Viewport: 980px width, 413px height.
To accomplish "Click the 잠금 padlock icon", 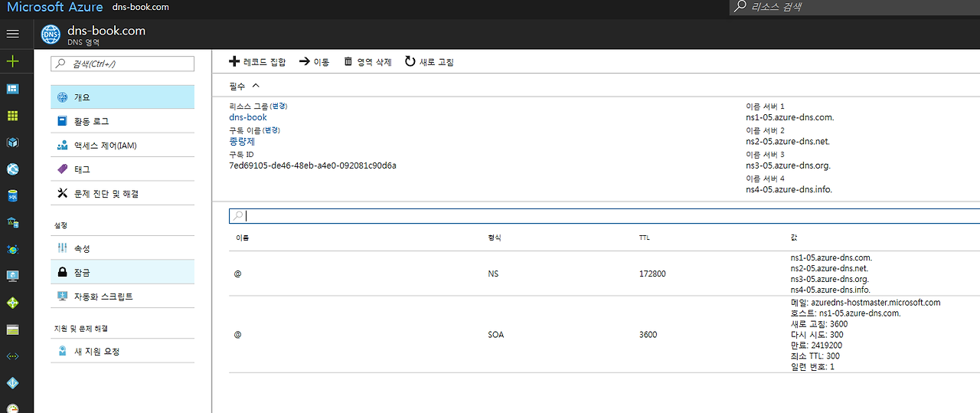I will 63,272.
